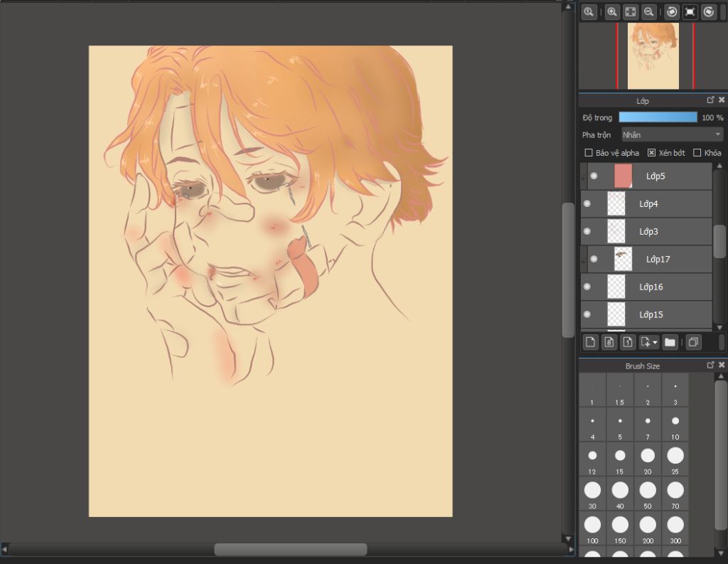Choose brush size 25

click(x=675, y=459)
